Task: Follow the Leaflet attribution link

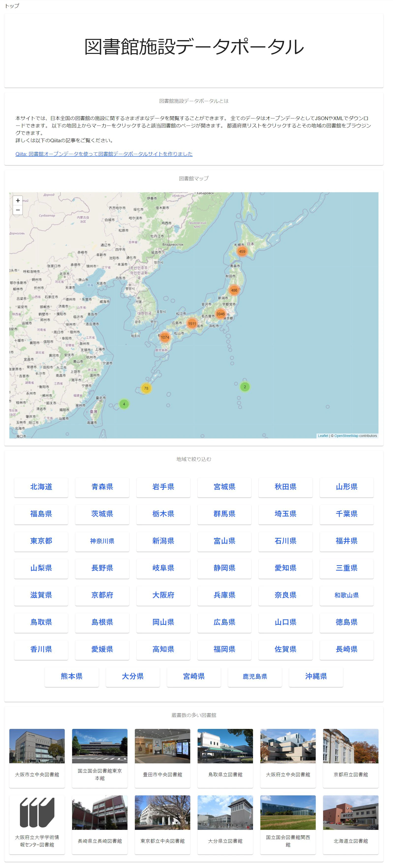Action: click(323, 436)
